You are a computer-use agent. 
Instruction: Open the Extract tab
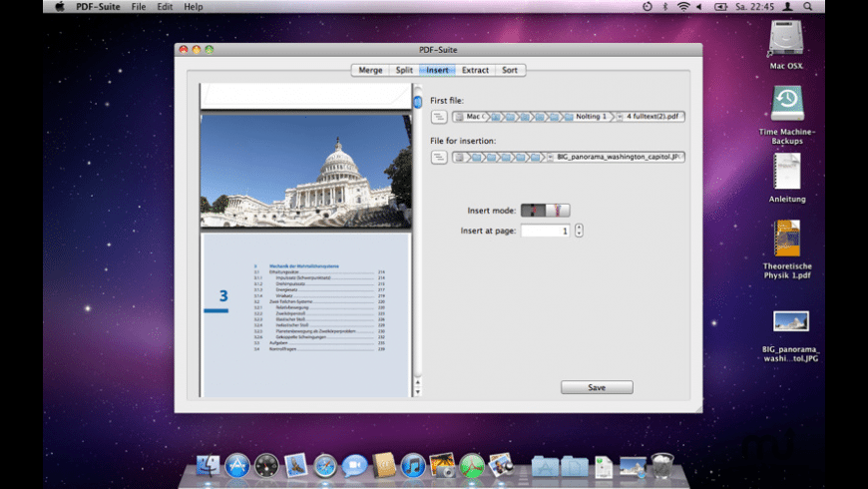click(x=475, y=70)
